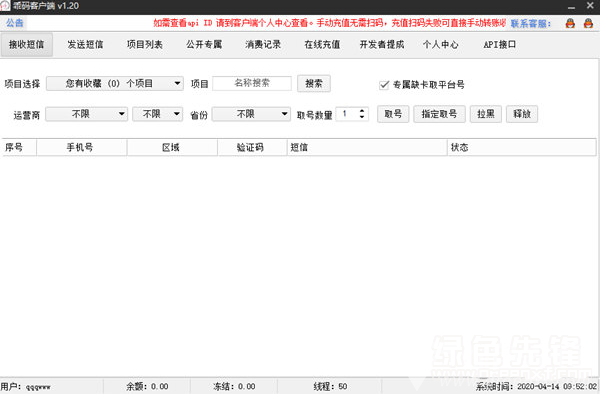
Task: Toggle the 专属缺卡取平台号 checkbox
Action: (x=384, y=85)
